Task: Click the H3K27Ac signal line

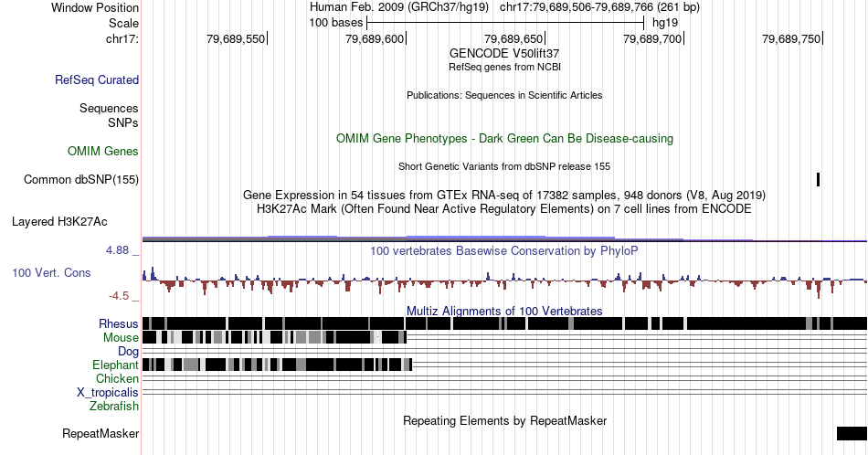Action: tap(504, 239)
